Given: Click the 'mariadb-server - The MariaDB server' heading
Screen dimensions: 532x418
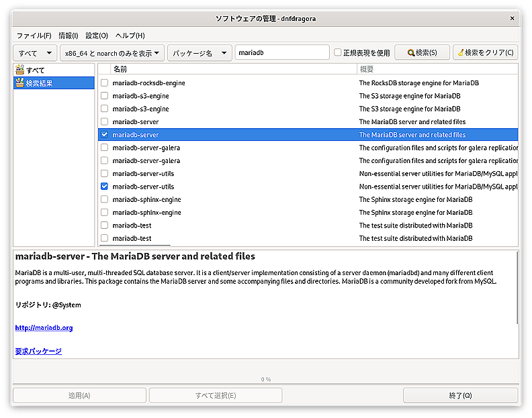Looking at the screenshot, I should pyautogui.click(x=135, y=256).
